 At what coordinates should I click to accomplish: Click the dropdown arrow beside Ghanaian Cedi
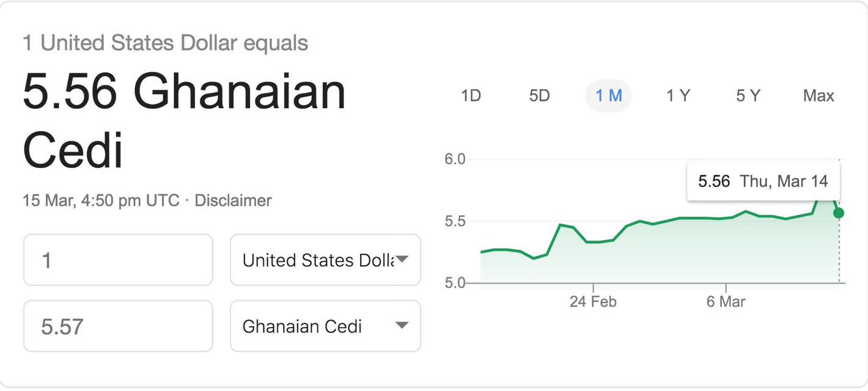[x=402, y=325]
